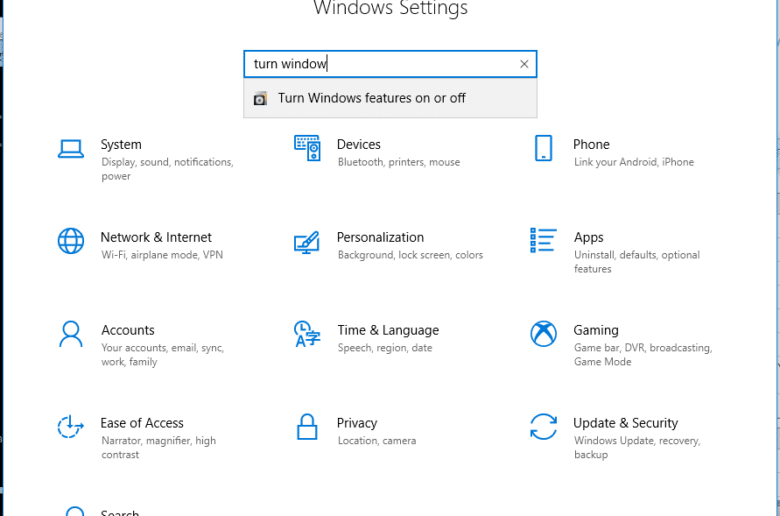Screen dimensions: 780x516
Task: Click 'Speech, region, date' description
Action: (385, 348)
